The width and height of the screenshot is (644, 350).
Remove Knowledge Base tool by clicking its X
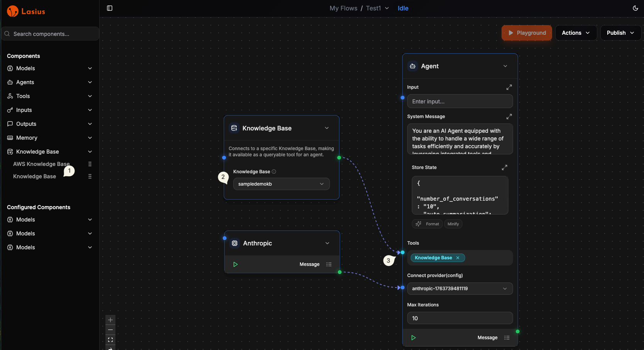pyautogui.click(x=458, y=257)
